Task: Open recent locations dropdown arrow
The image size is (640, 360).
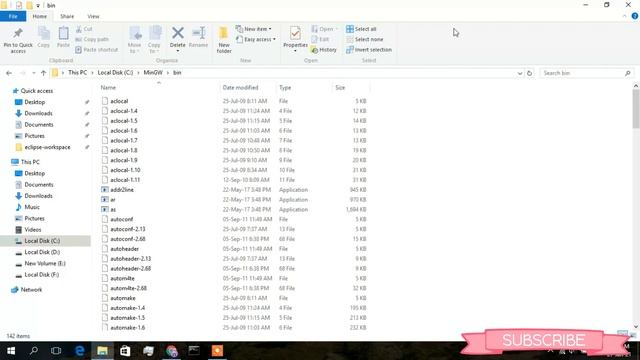Action: tap(33, 73)
